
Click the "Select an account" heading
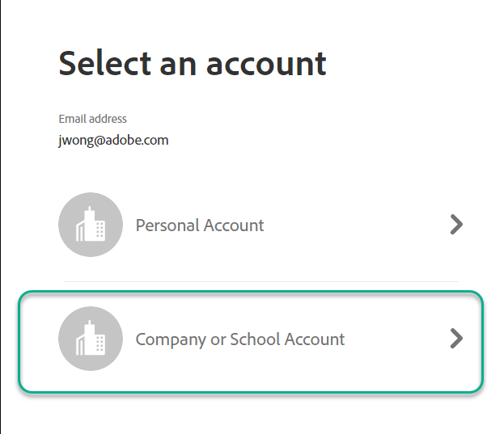coord(193,63)
